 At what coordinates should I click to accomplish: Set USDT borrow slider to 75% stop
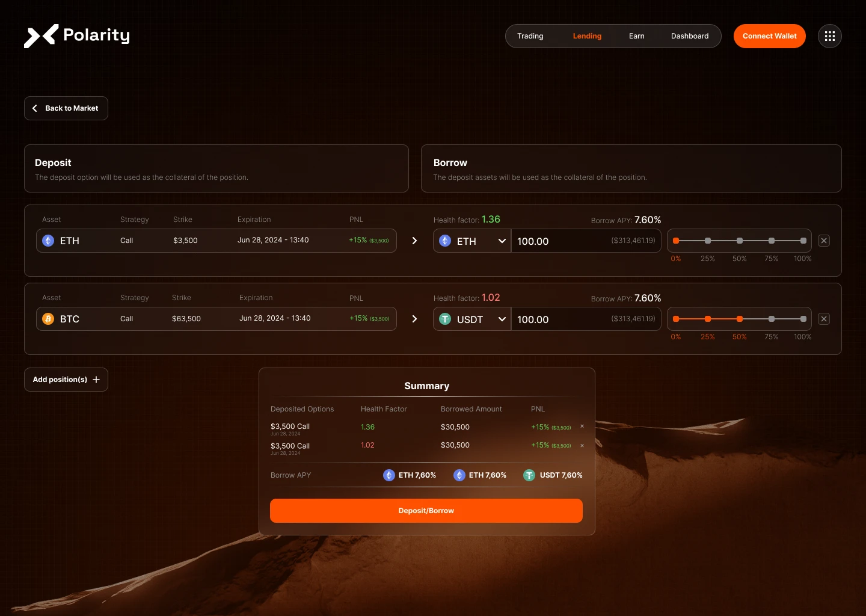tap(772, 319)
